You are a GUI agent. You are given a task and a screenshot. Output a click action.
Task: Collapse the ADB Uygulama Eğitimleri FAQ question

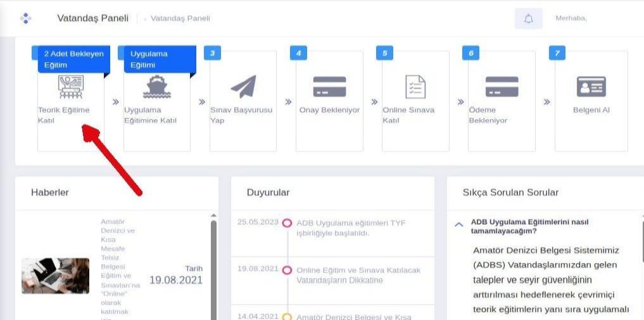click(459, 224)
